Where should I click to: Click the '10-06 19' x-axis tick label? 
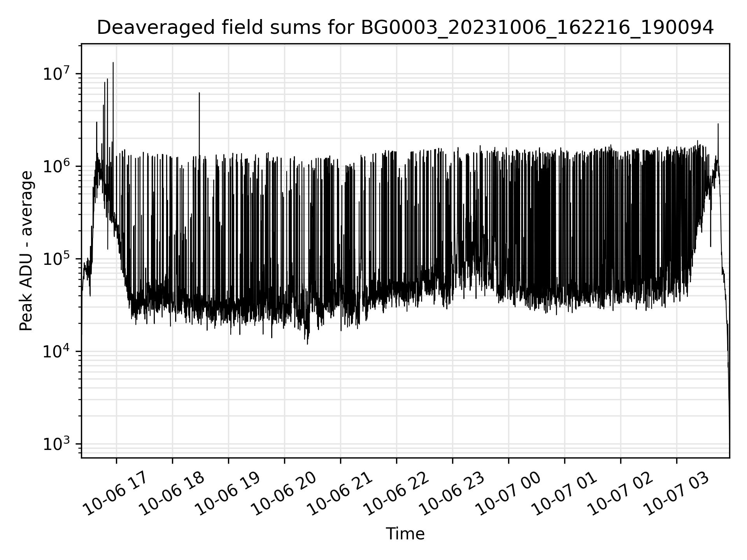[229, 493]
